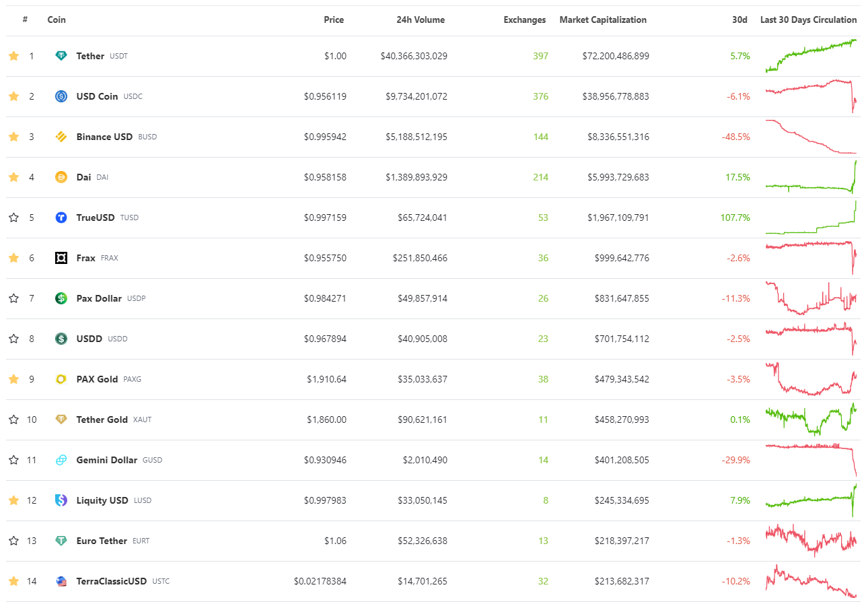
Task: Click Tether's exchanges count 397
Action: coord(540,56)
